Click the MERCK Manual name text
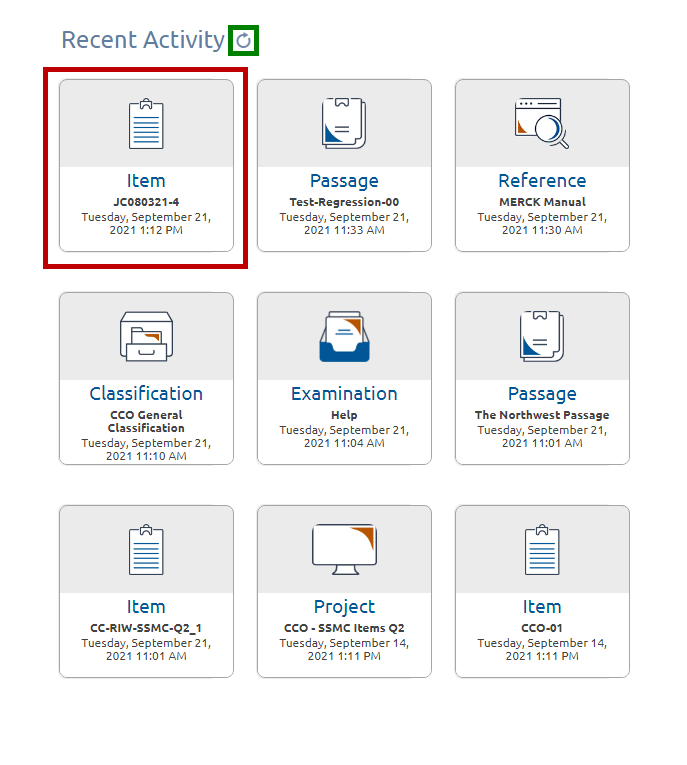 coord(542,202)
